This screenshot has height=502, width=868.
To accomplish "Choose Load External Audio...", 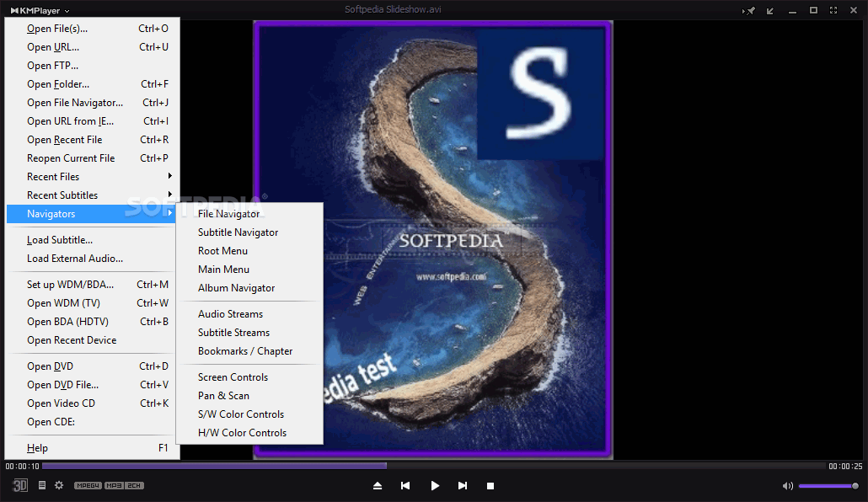I will point(93,259).
